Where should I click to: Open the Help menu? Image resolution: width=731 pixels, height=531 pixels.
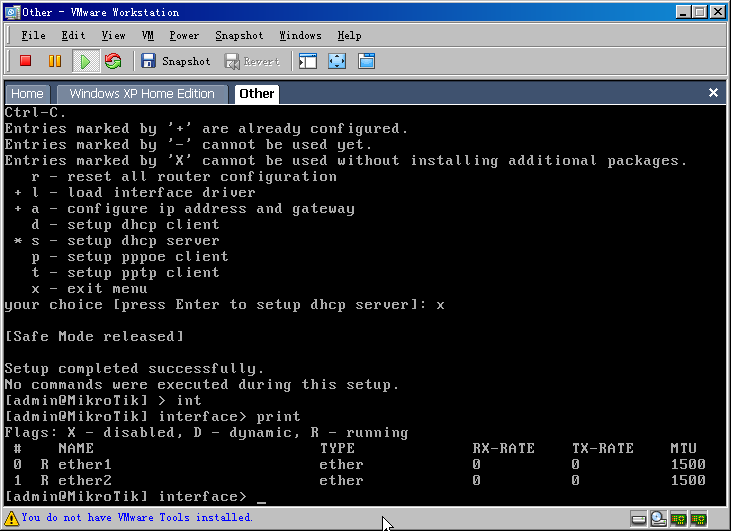pyautogui.click(x=349, y=35)
